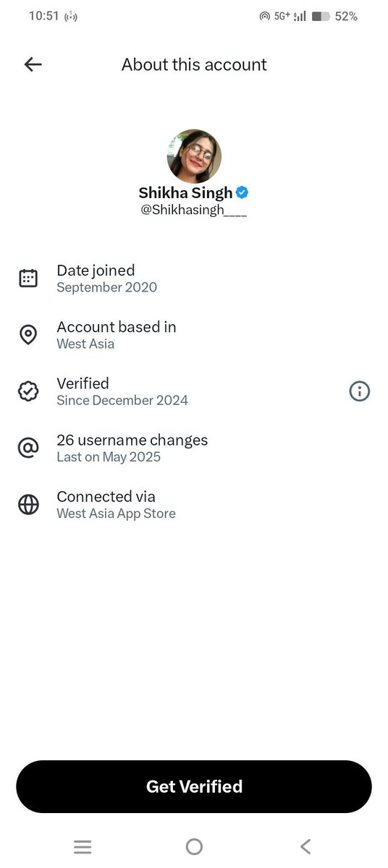
Task: Open the Shikha Singh profile picture
Action: pyautogui.click(x=194, y=156)
